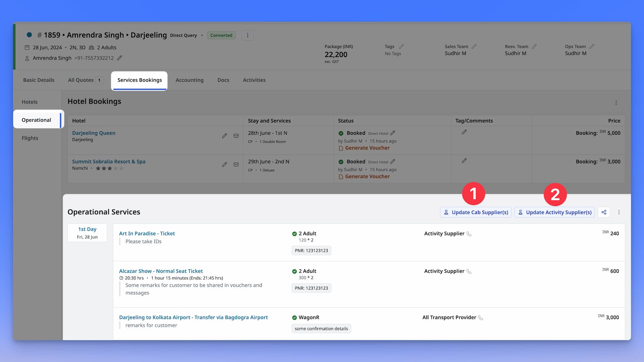Edit Direct Hotel status for 28th June booking
The image size is (644, 362).
point(393,133)
